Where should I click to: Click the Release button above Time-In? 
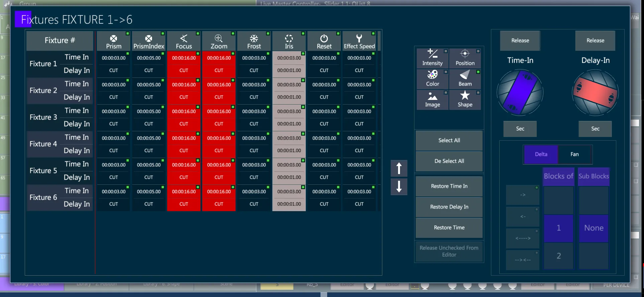pyautogui.click(x=520, y=41)
